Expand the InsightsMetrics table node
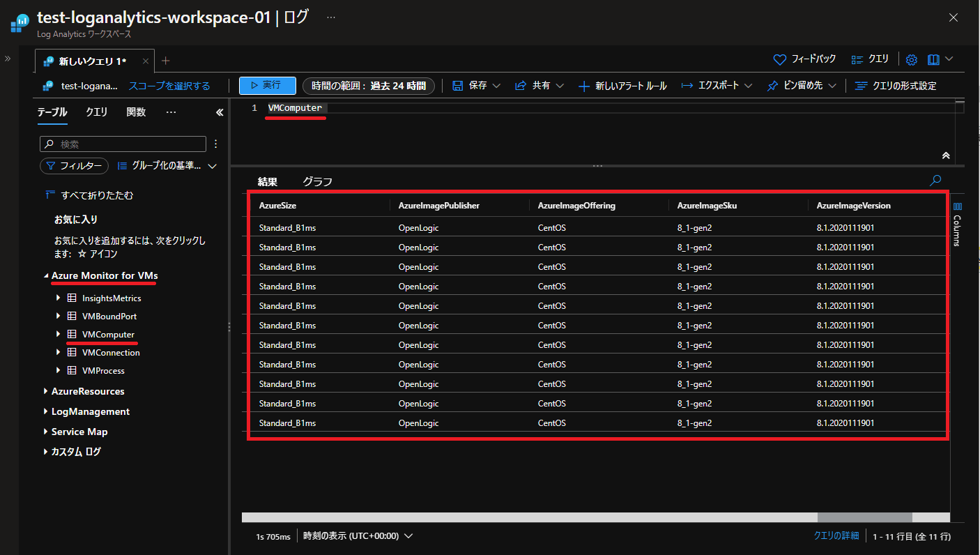The width and height of the screenshot is (980, 555). (x=59, y=298)
